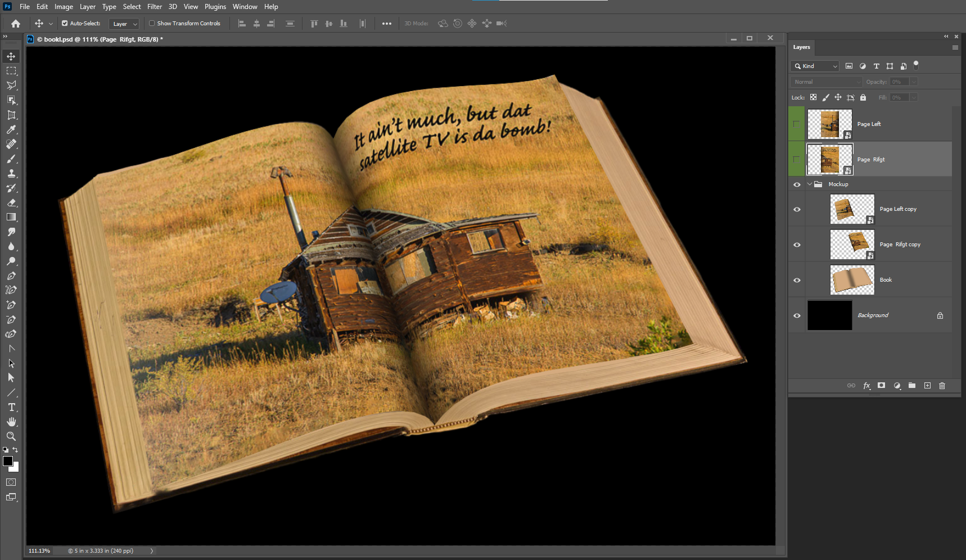Viewport: 966px width, 560px height.
Task: Select the Brush tool
Action: (11, 159)
